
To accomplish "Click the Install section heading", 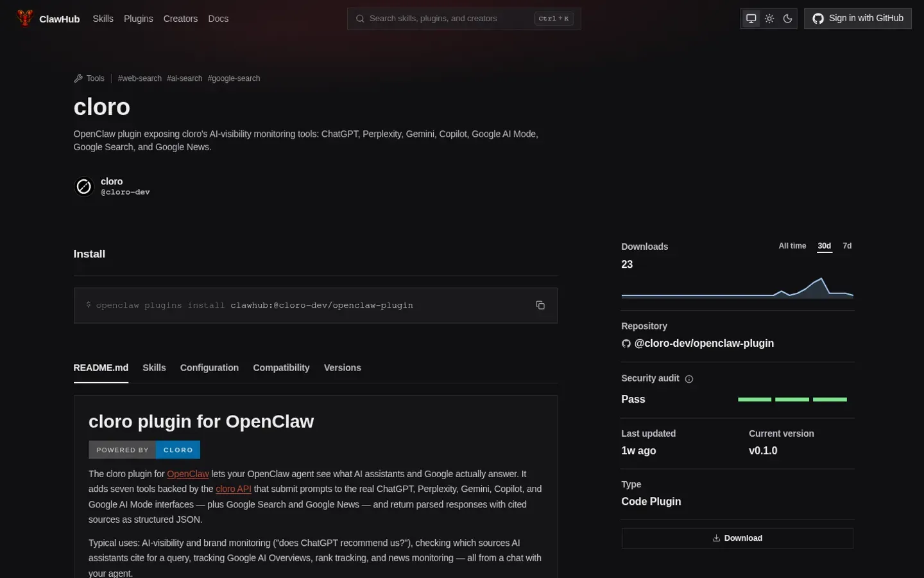I will (89, 254).
